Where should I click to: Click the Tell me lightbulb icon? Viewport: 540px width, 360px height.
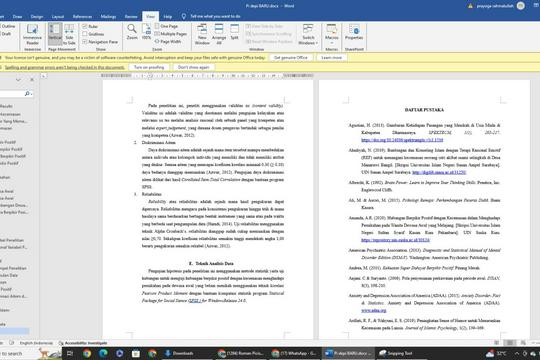click(x=184, y=16)
